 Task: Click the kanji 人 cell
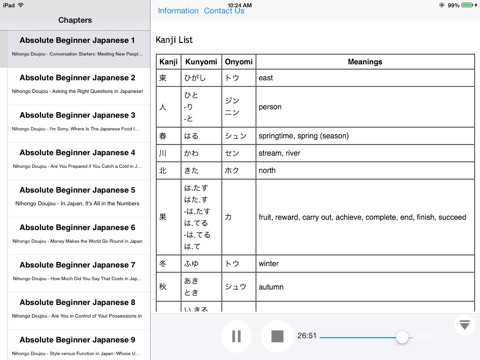[x=169, y=107]
